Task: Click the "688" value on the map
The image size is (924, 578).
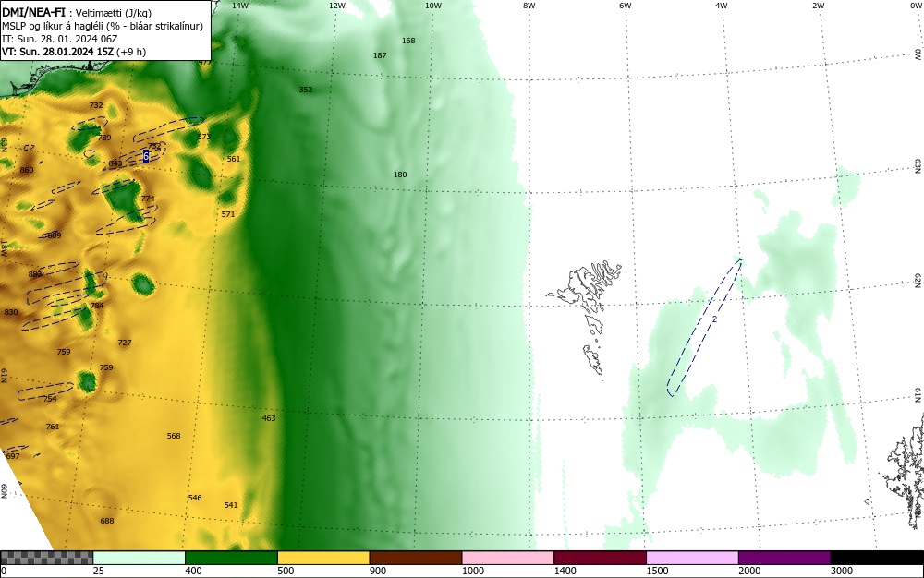Action: coord(106,521)
